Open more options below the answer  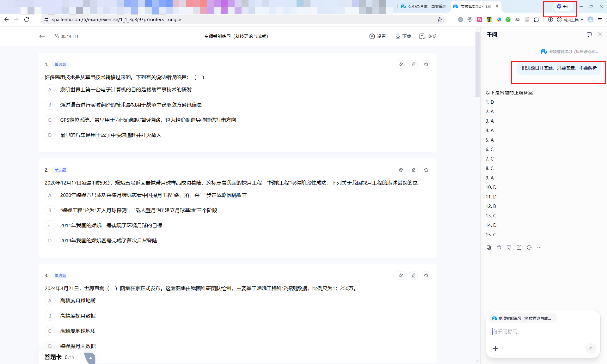[539, 247]
